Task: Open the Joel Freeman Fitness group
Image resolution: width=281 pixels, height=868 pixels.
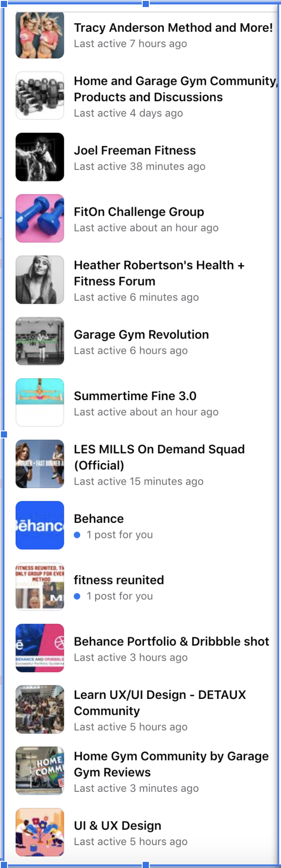Action: click(135, 150)
